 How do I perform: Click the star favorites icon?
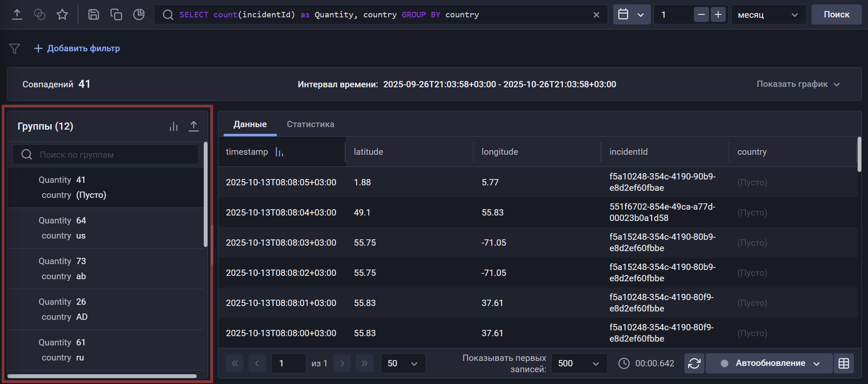62,14
